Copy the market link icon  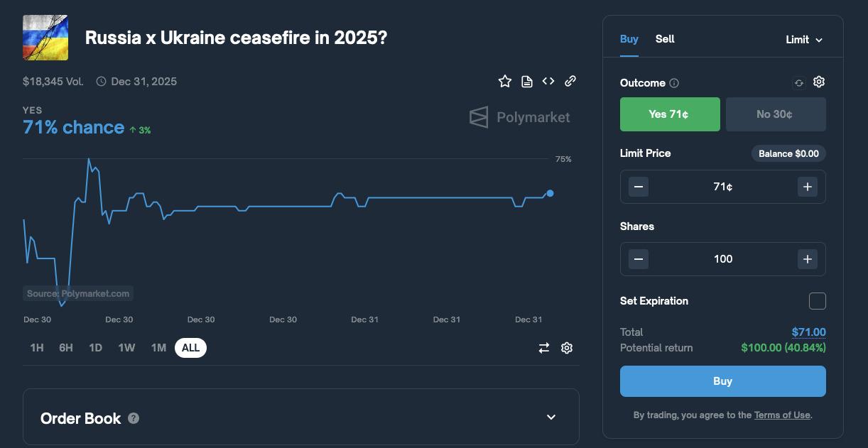point(570,82)
